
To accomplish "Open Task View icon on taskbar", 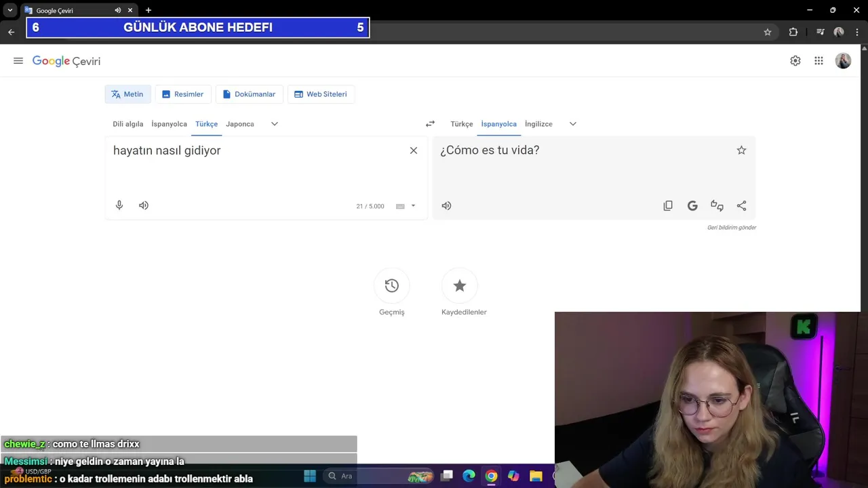I will pos(447,476).
